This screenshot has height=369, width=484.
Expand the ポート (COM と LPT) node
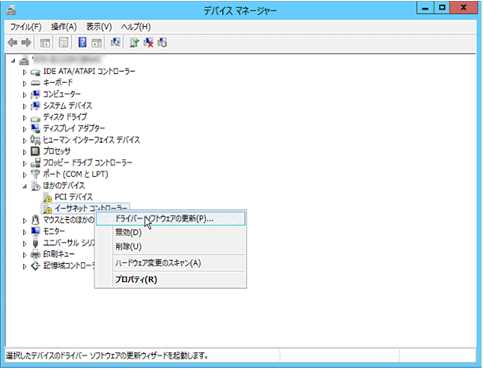tap(24, 175)
